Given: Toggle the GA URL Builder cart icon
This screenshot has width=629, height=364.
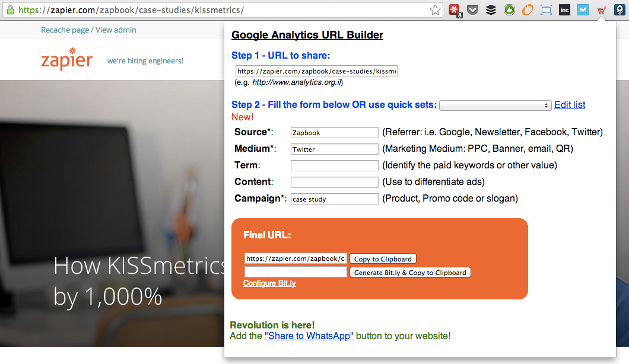Looking at the screenshot, I should [x=601, y=11].
